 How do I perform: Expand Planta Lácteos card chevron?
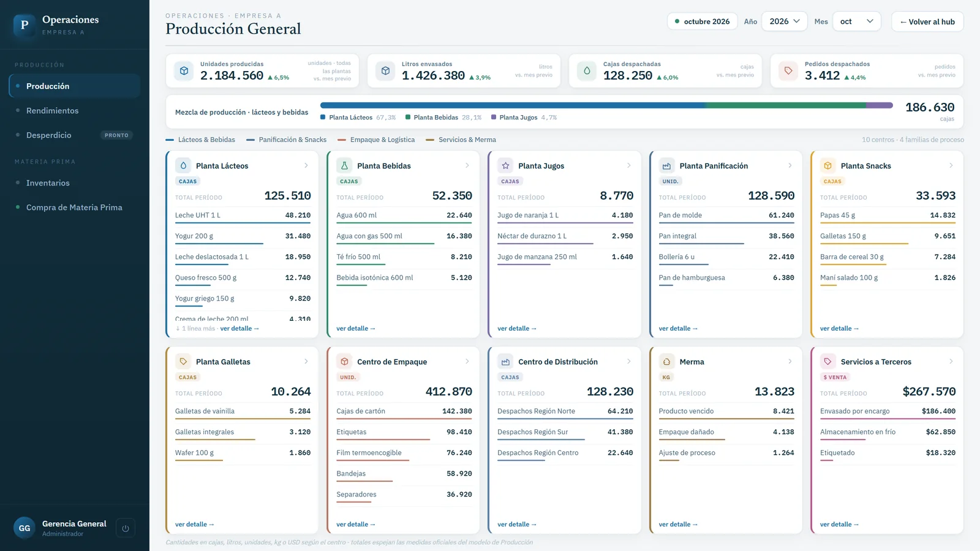pos(306,165)
